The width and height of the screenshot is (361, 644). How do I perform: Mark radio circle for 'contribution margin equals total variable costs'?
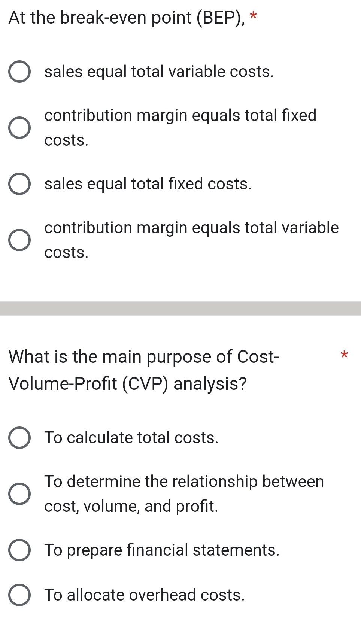pos(19,240)
